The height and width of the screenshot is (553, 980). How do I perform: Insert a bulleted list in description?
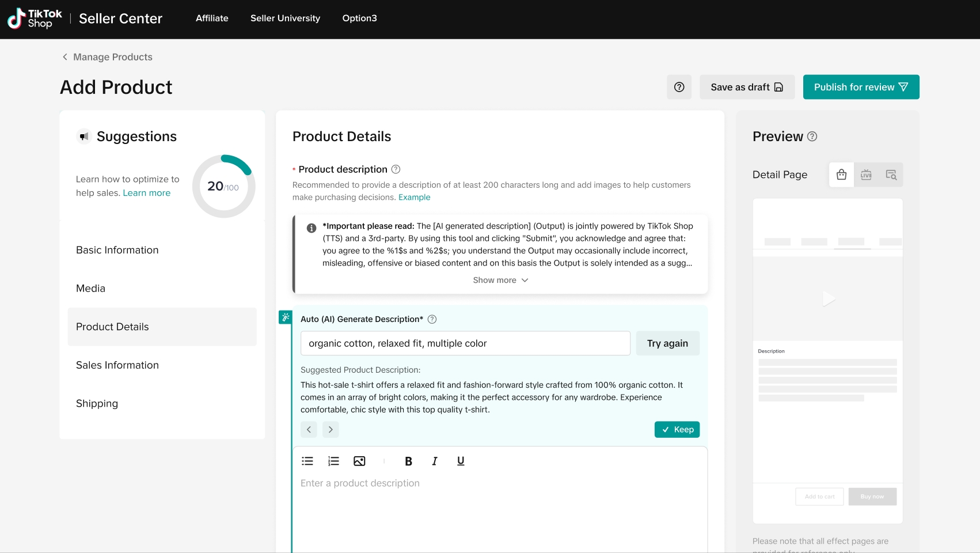tap(307, 461)
